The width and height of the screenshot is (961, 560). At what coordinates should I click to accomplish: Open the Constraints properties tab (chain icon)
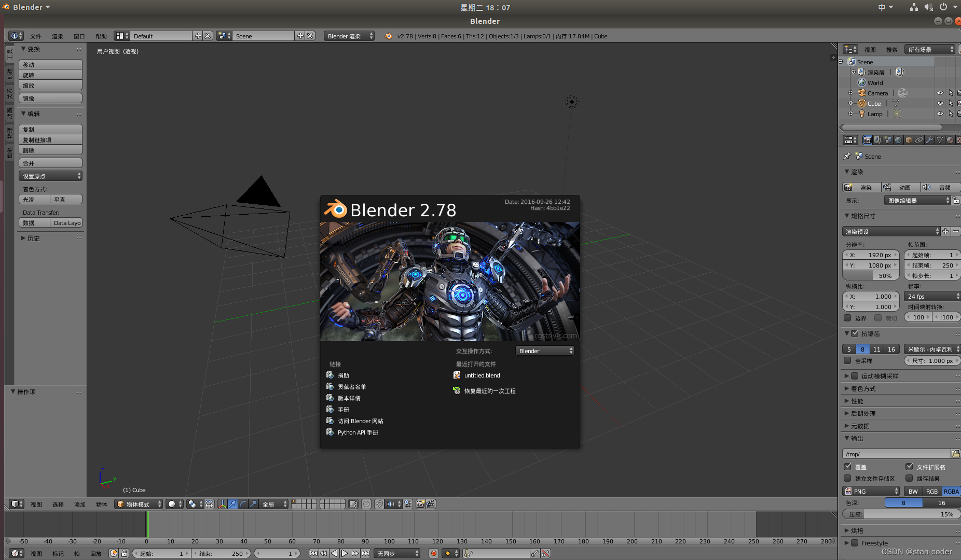pos(919,140)
